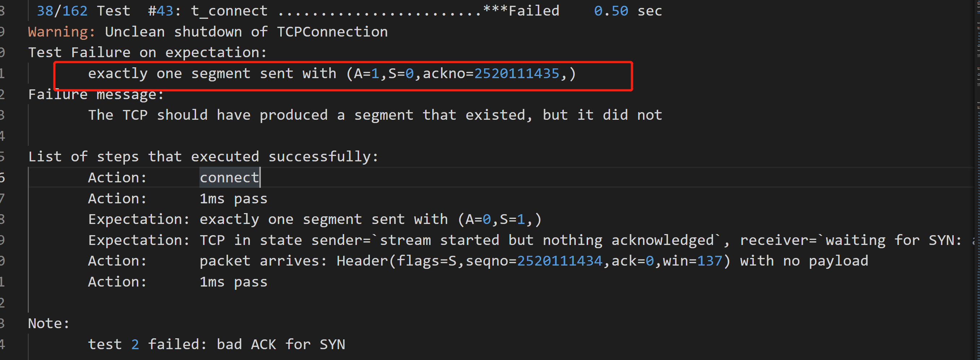980x360 pixels.
Task: Click the "Failure message:" line
Action: [96, 94]
